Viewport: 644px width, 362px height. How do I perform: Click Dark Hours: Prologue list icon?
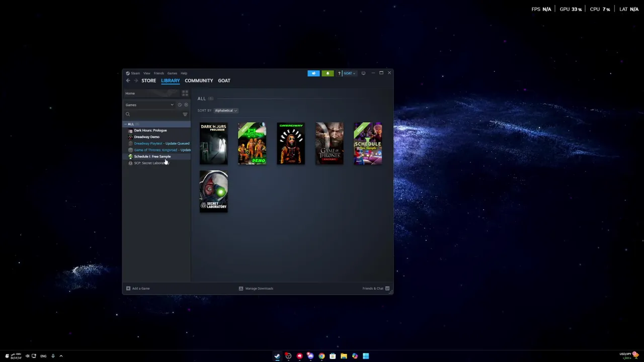(130, 130)
